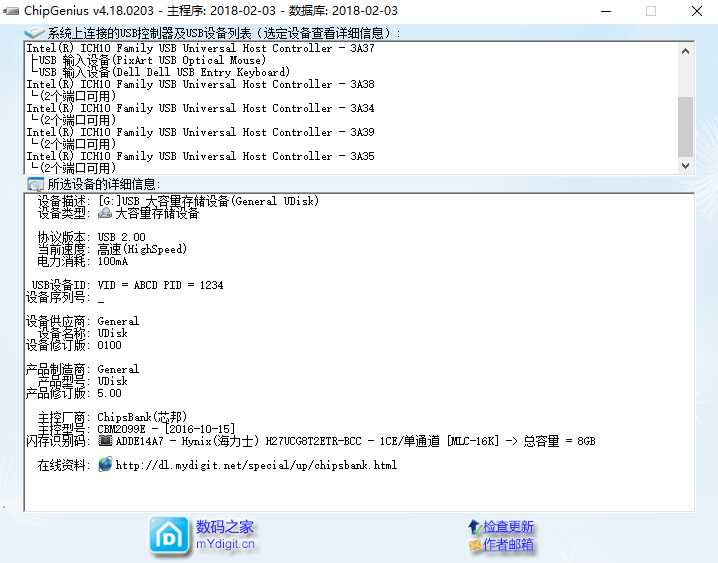Click the flash chip icon beside flash ID
Screen dimensions: 718x563
click(x=105, y=441)
